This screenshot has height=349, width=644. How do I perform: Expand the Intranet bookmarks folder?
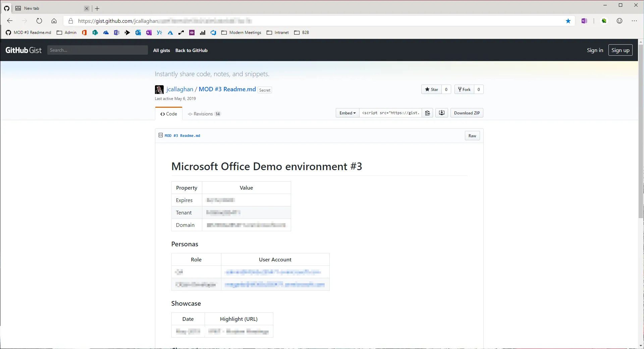(x=278, y=33)
